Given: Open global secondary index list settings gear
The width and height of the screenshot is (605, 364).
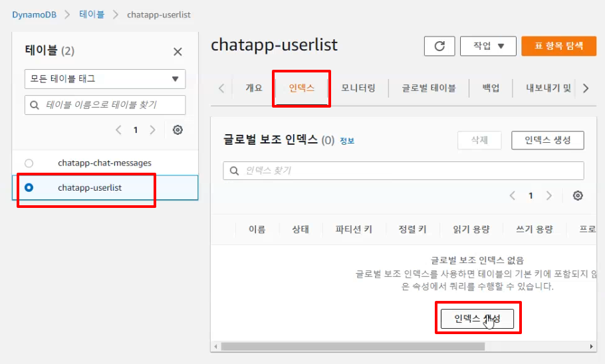Looking at the screenshot, I should (x=578, y=195).
